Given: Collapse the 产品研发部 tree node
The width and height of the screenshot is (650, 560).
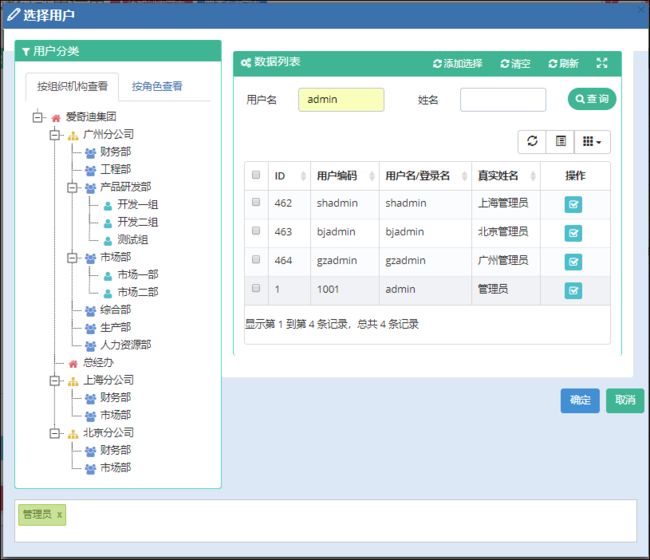Looking at the screenshot, I should pos(72,188).
